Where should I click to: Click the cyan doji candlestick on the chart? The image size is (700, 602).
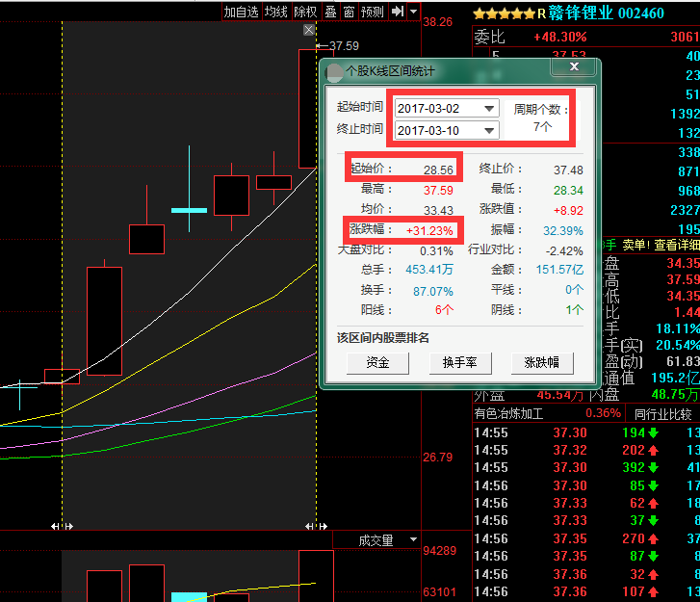click(x=190, y=210)
